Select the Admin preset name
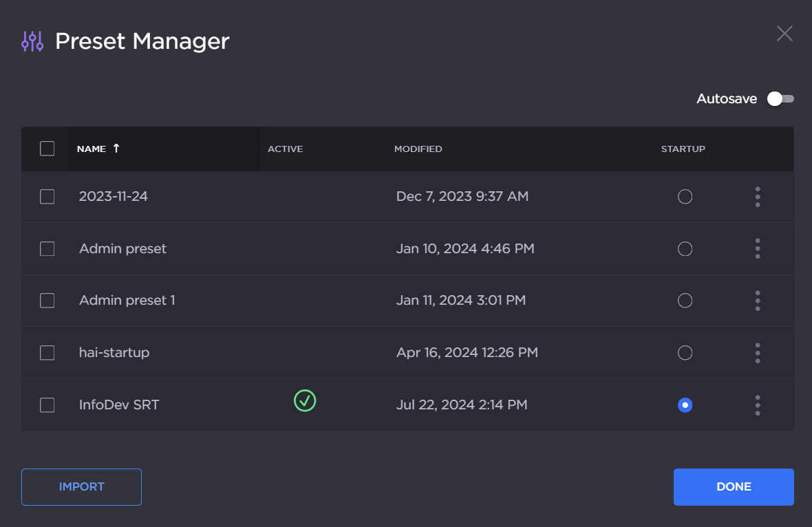The width and height of the screenshot is (812, 527). (122, 248)
